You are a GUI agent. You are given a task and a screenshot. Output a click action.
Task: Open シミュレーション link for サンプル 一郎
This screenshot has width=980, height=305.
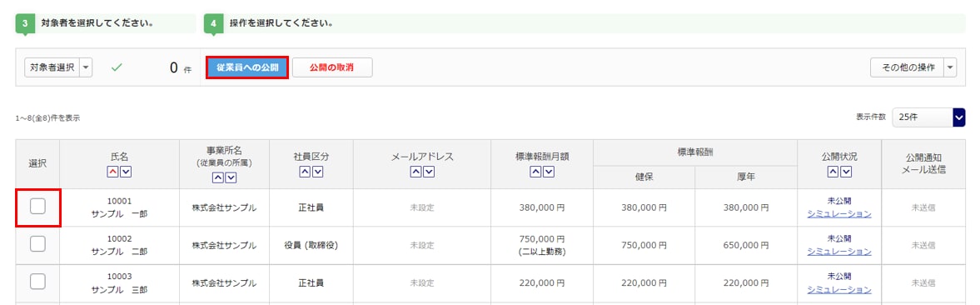[838, 213]
